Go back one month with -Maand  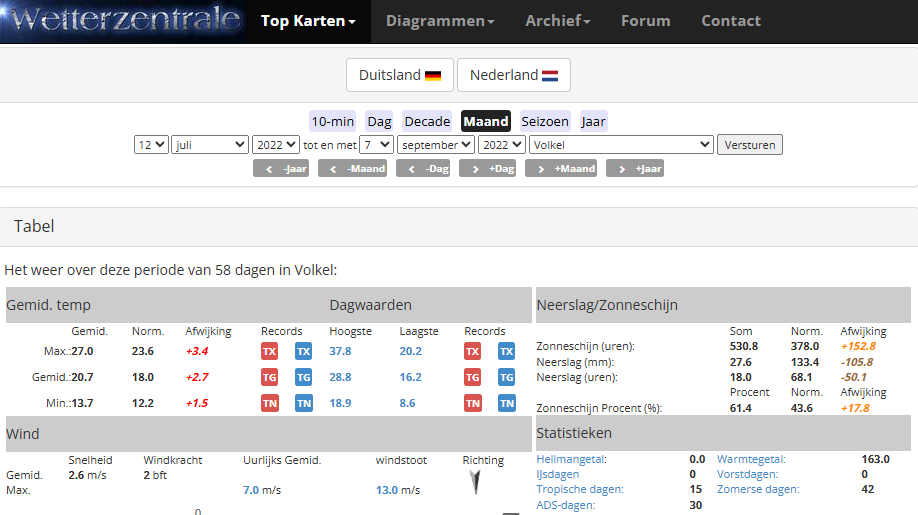pyautogui.click(x=352, y=169)
